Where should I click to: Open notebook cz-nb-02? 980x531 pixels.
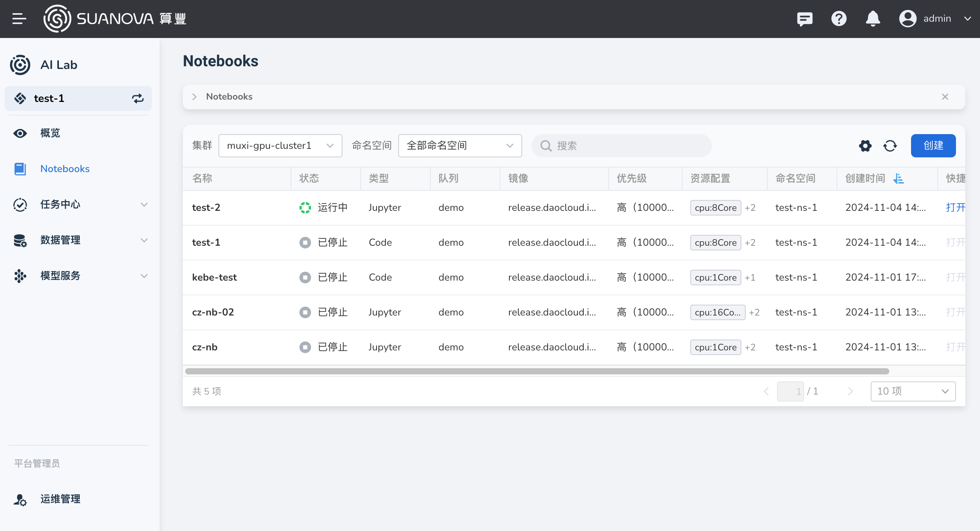(213, 312)
